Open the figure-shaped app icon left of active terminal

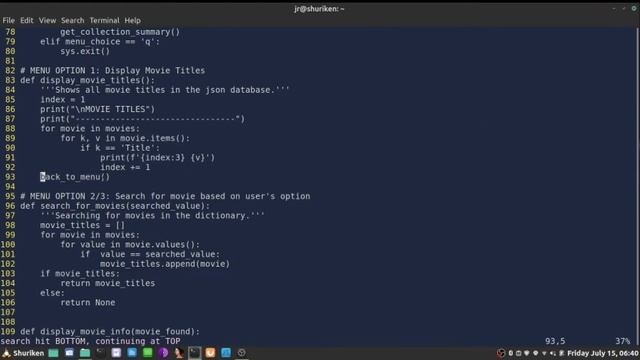179,353
